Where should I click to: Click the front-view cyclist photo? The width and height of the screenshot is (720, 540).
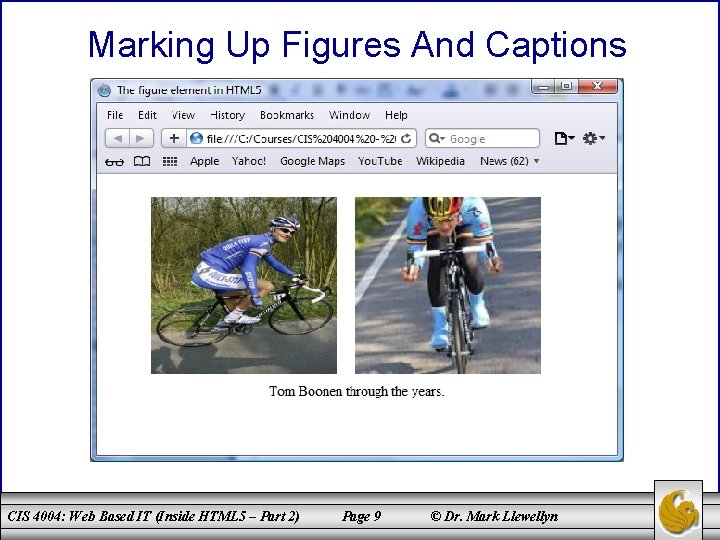point(448,285)
